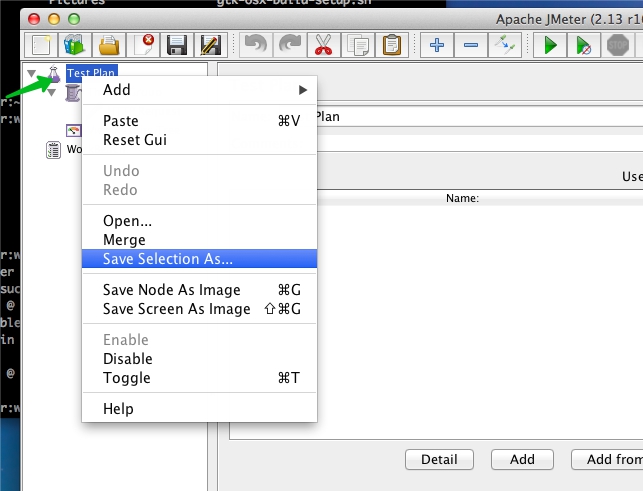Select Save Screen As Image
Image resolution: width=643 pixels, height=491 pixels.
point(199,309)
